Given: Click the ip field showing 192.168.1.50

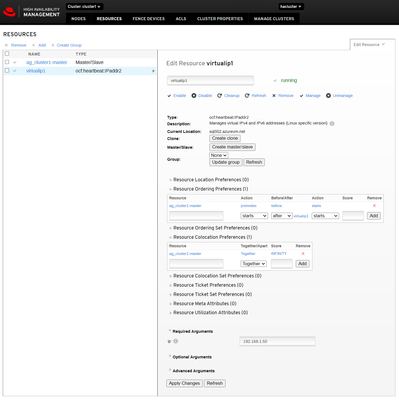Looking at the screenshot, I should pyautogui.click(x=277, y=342).
